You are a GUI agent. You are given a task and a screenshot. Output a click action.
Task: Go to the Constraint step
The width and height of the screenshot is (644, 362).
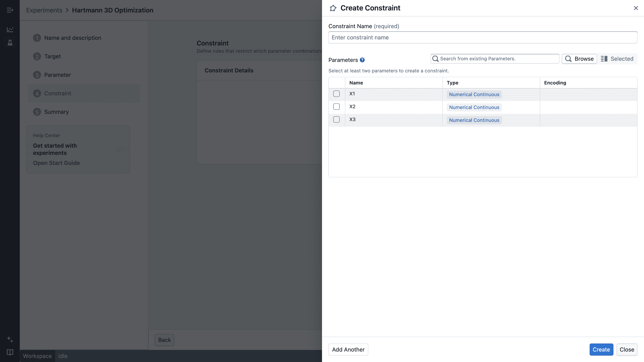pyautogui.click(x=84, y=94)
